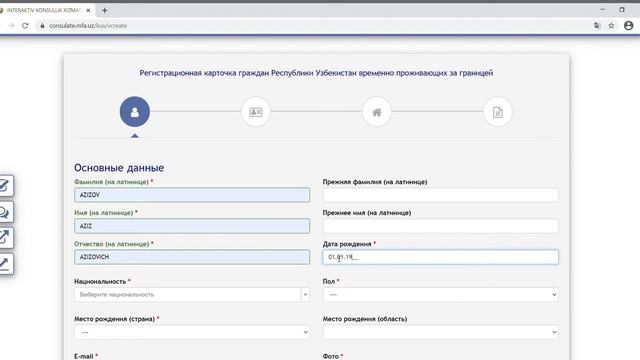Click the Отчество field containing AZIZOVICH

[192, 257]
